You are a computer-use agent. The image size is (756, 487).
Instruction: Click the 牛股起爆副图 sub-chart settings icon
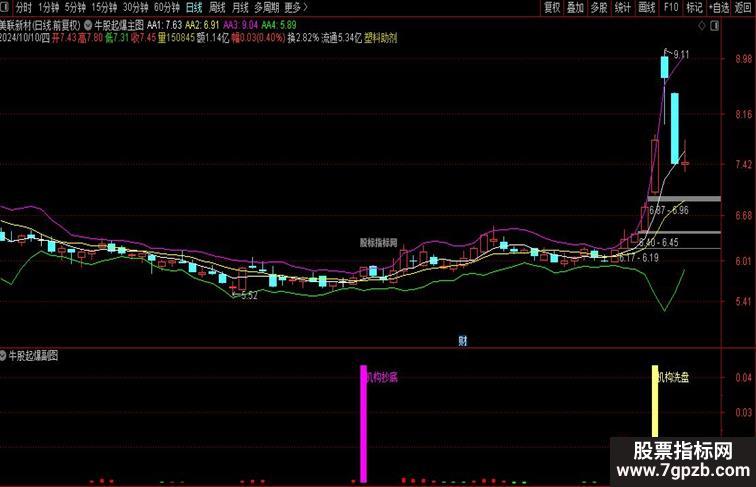[3, 356]
